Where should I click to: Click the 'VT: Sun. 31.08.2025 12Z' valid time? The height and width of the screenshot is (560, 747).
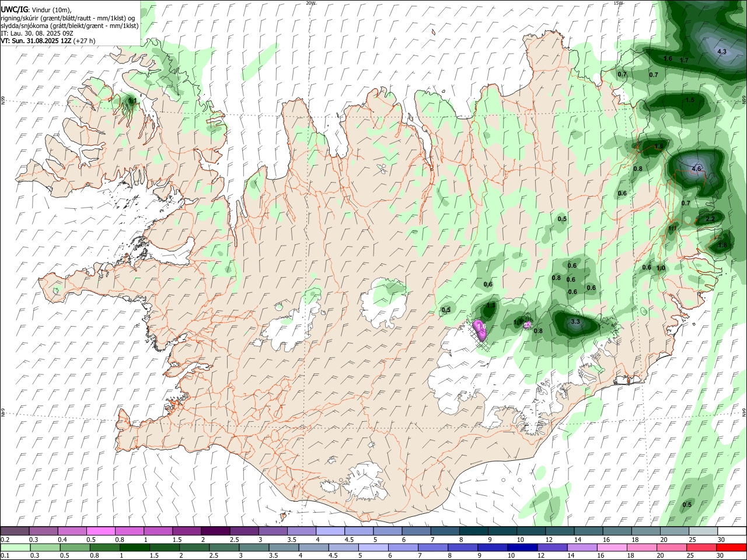point(36,41)
